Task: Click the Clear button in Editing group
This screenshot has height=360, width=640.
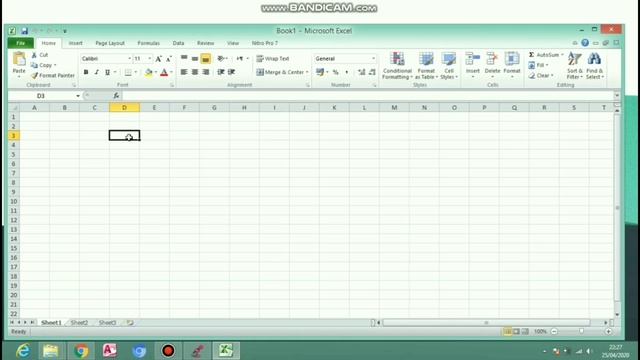Action: click(x=541, y=76)
